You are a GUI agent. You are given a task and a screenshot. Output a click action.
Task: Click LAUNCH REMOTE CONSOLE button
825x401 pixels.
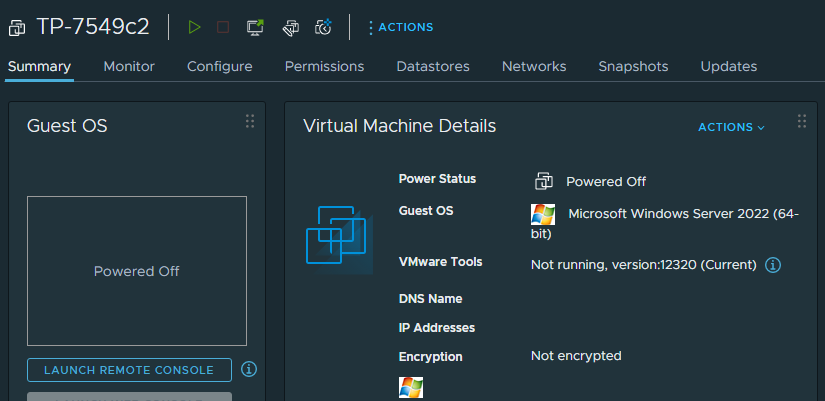[x=129, y=370]
